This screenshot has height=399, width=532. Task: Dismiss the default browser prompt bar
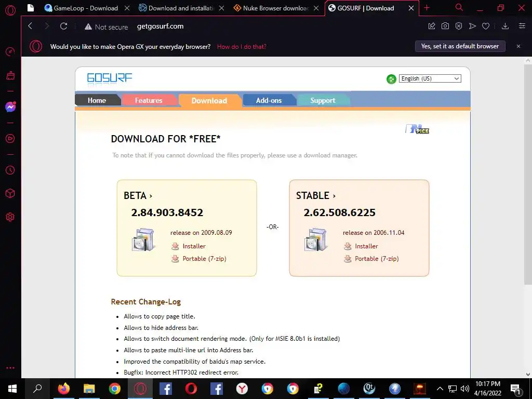pos(518,46)
